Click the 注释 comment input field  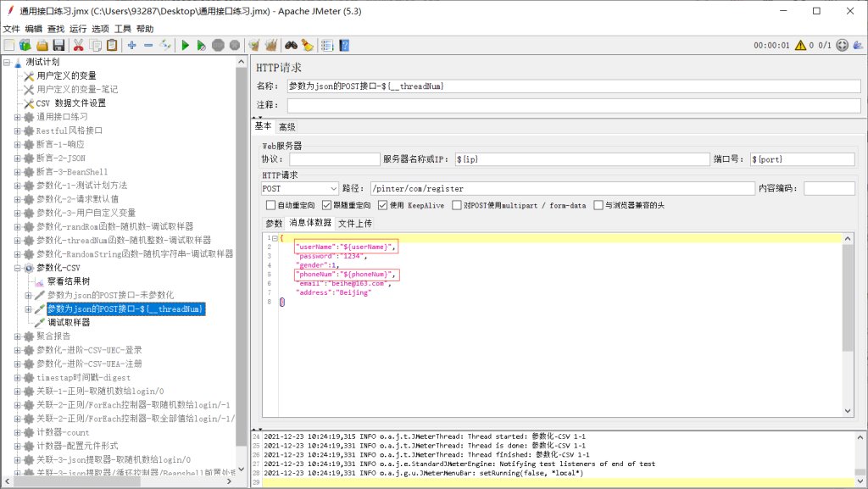click(x=574, y=105)
